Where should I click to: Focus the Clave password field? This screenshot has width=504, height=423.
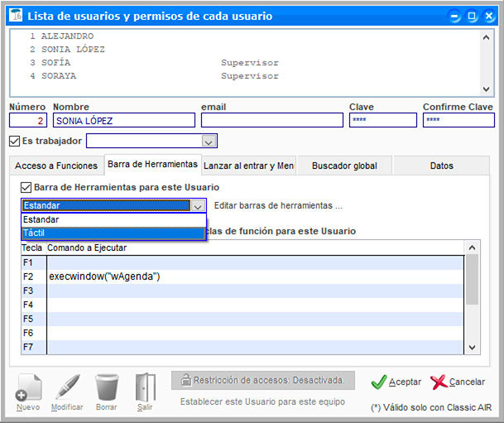[383, 121]
